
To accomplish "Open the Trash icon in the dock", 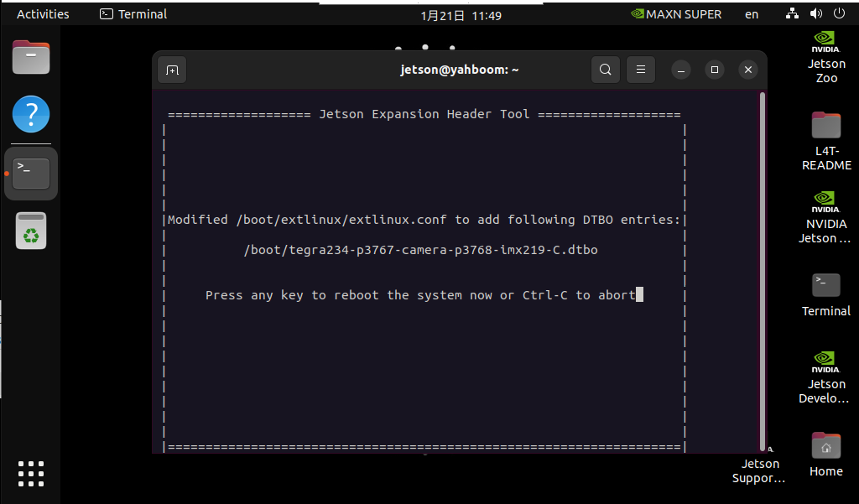I will 31,231.
